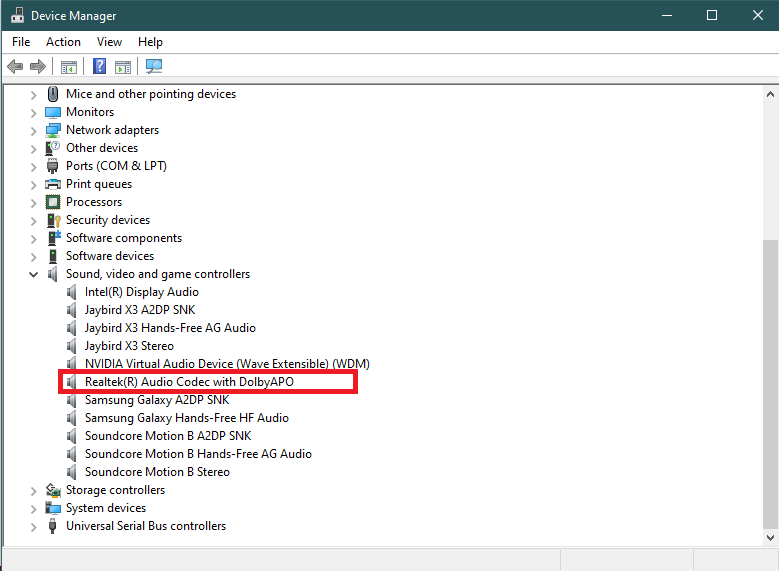Expand the Security devices node
This screenshot has width=779, height=571.
33,221
